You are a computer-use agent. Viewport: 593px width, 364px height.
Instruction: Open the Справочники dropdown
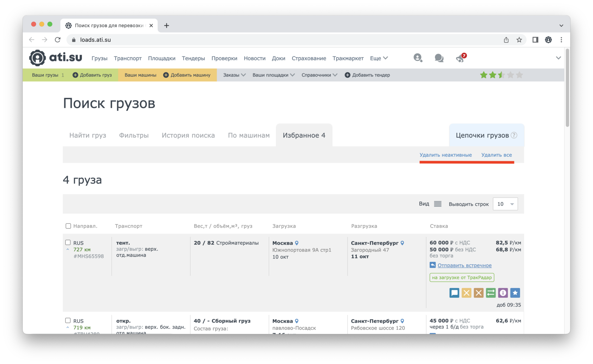tap(319, 75)
